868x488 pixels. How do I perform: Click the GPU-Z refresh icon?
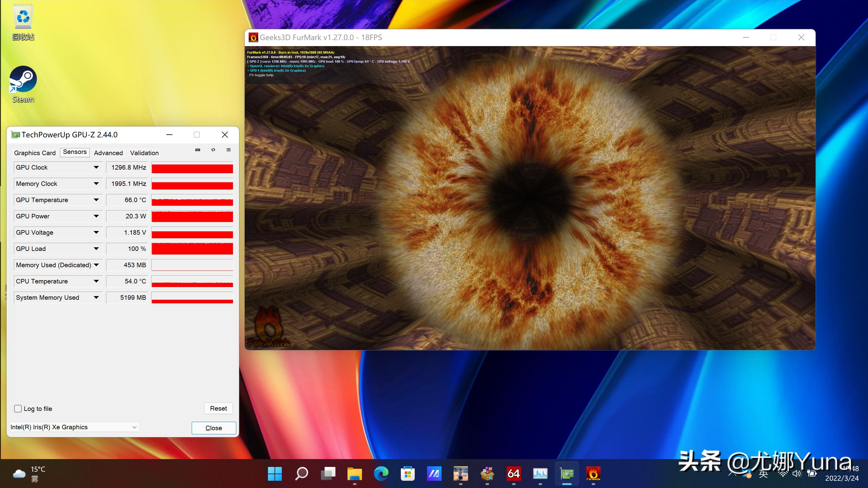pos(213,150)
